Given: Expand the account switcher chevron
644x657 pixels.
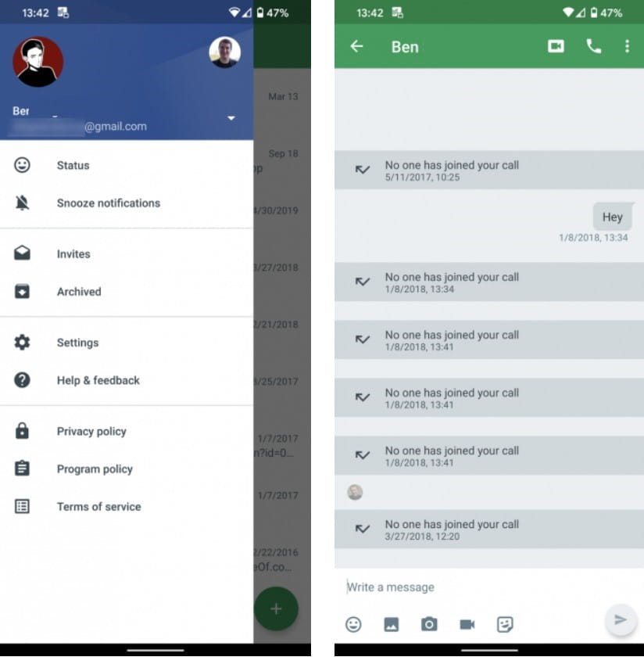Looking at the screenshot, I should 231,118.
